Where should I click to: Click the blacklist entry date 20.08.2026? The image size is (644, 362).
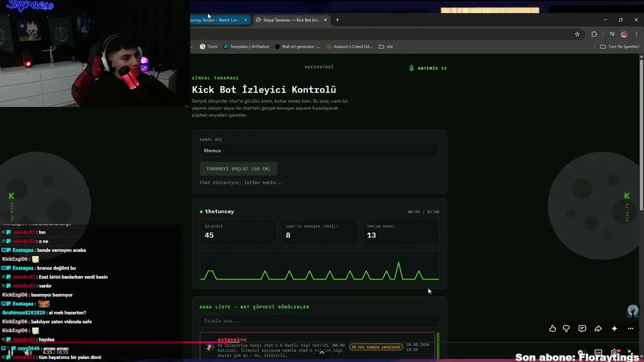pos(417,344)
